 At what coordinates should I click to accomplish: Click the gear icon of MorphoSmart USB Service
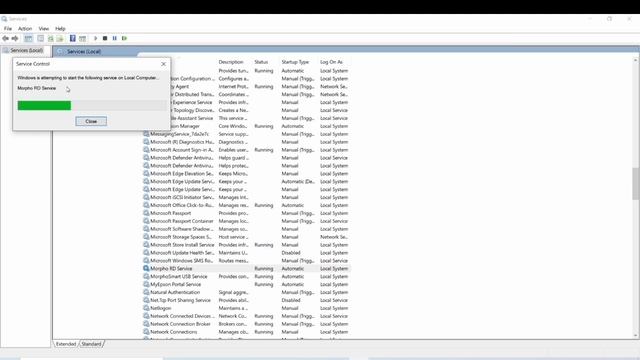(146, 276)
